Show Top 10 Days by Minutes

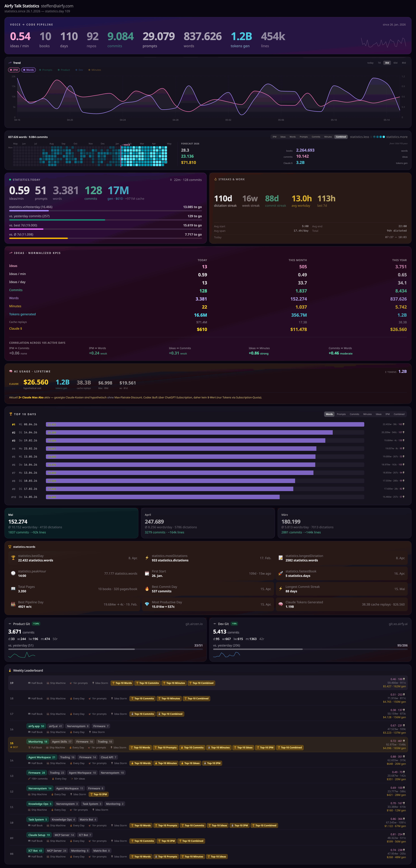[368, 414]
